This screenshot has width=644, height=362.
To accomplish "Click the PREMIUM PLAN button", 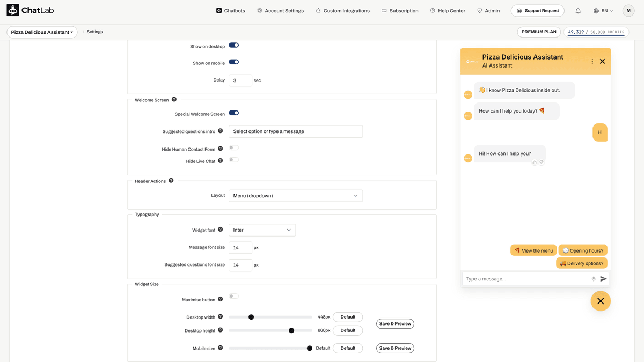I will point(539,32).
